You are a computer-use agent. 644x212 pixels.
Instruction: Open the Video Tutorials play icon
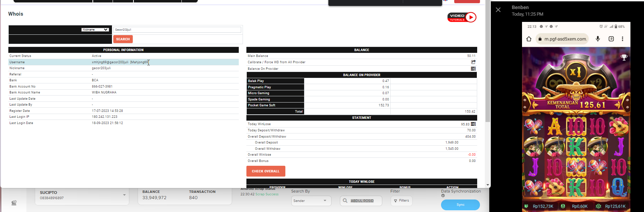[x=471, y=17]
